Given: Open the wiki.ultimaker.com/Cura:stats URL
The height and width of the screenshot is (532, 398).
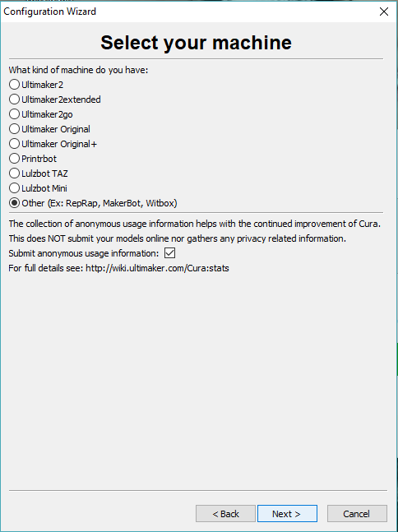Looking at the screenshot, I should pos(157,268).
